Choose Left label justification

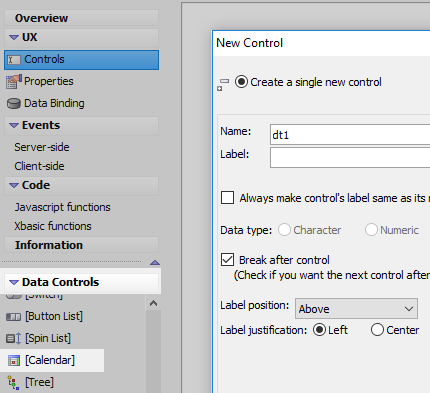coord(319,330)
